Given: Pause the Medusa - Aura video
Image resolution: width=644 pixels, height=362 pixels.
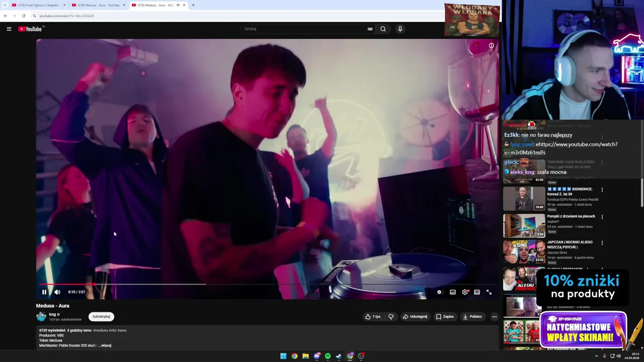Looking at the screenshot, I should click(x=44, y=292).
